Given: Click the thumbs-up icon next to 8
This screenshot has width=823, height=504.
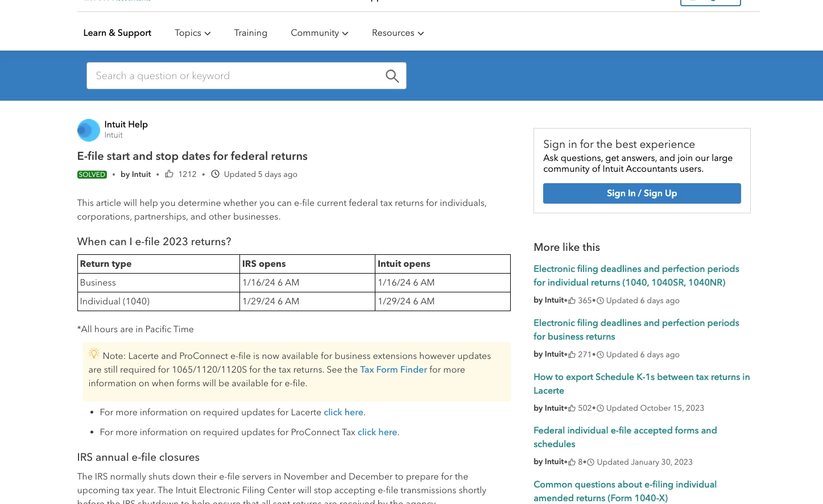Looking at the screenshot, I should click(572, 462).
